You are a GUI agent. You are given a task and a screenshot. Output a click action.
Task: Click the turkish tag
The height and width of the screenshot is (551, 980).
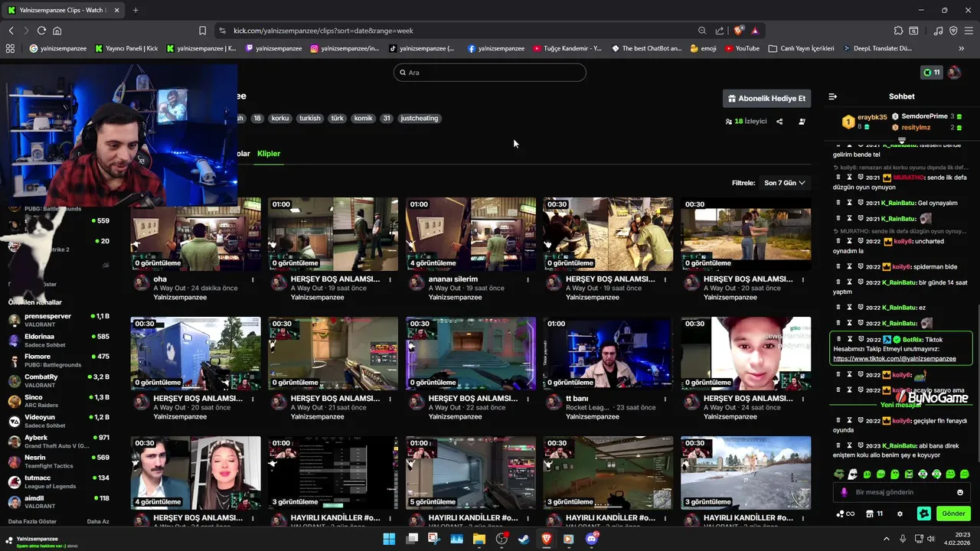tap(310, 119)
